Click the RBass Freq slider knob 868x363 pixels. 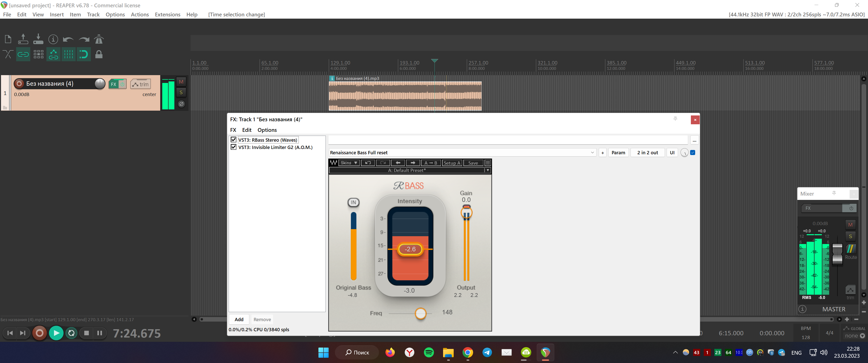tap(421, 314)
